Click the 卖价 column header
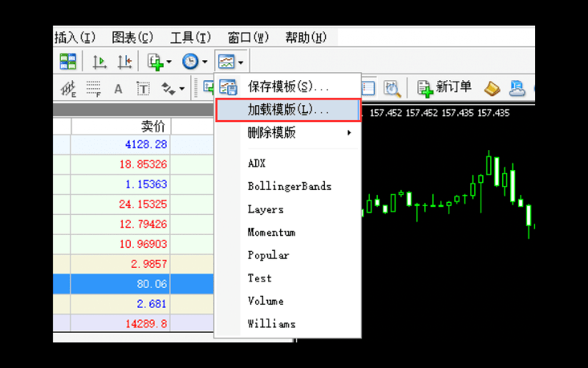This screenshot has height=368, width=588. coord(121,127)
